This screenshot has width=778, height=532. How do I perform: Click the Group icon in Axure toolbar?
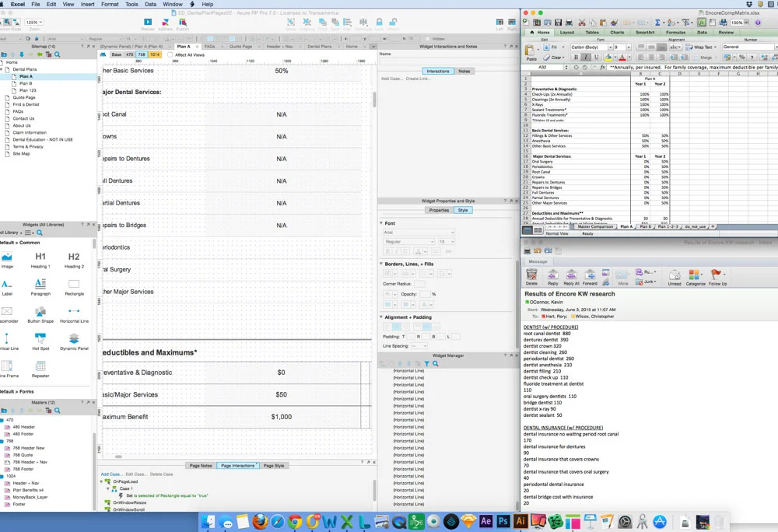click(x=291, y=22)
